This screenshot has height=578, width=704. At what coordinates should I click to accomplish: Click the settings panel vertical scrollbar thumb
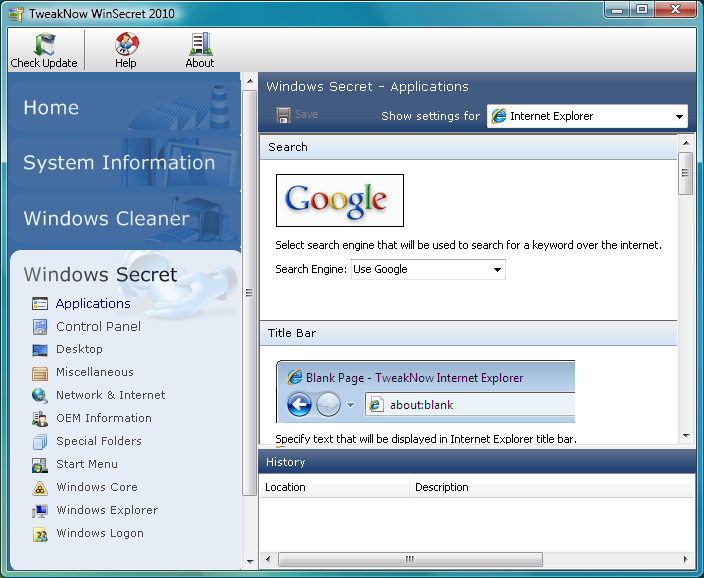point(685,173)
